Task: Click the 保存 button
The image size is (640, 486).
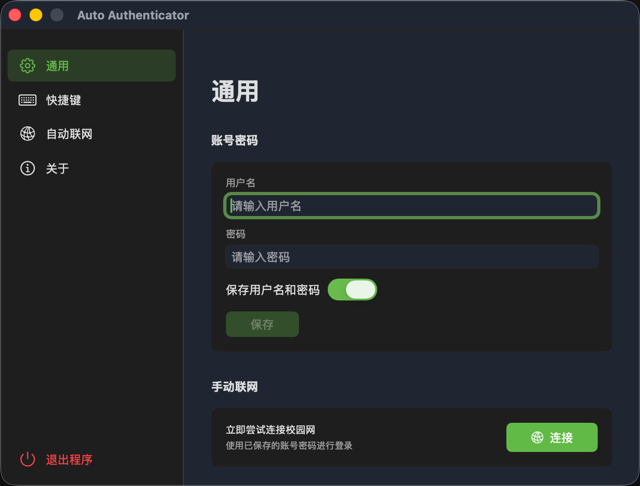Action: pos(262,324)
